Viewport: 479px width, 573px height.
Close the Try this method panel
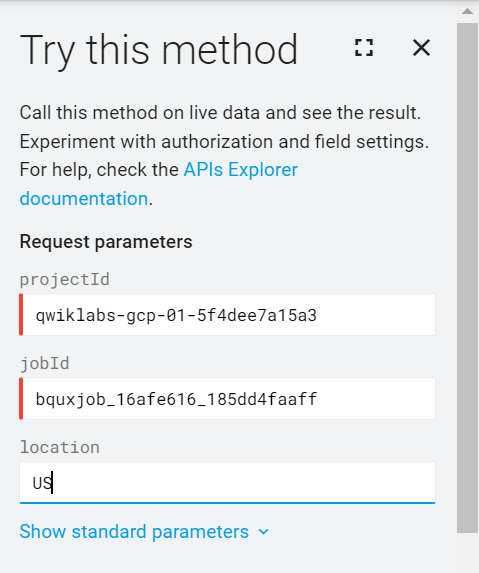(421, 48)
